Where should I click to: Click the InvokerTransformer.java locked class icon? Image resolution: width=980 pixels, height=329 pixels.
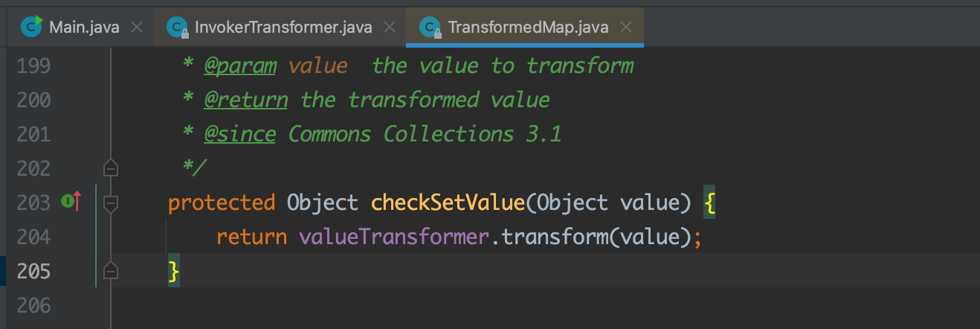pos(177,28)
